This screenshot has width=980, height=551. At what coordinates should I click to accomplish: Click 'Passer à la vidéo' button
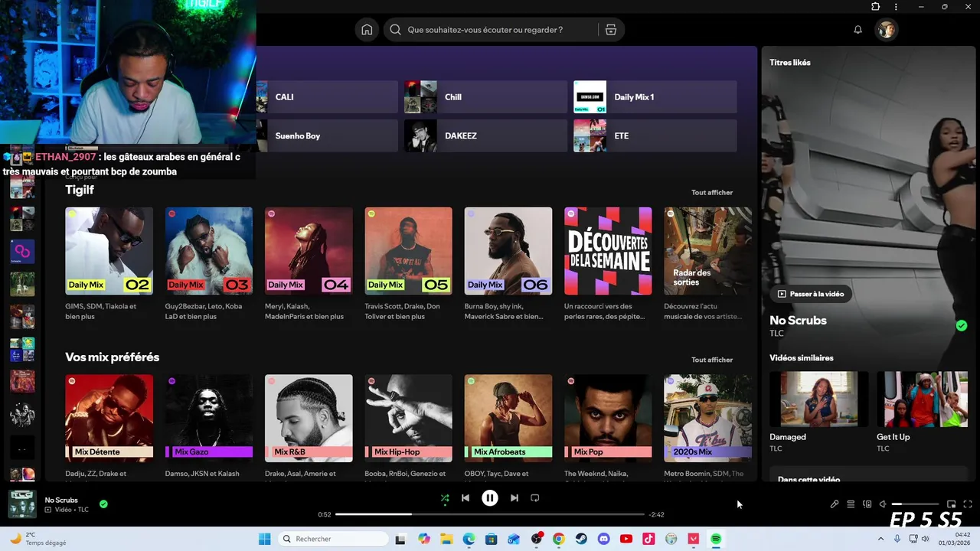tap(811, 294)
